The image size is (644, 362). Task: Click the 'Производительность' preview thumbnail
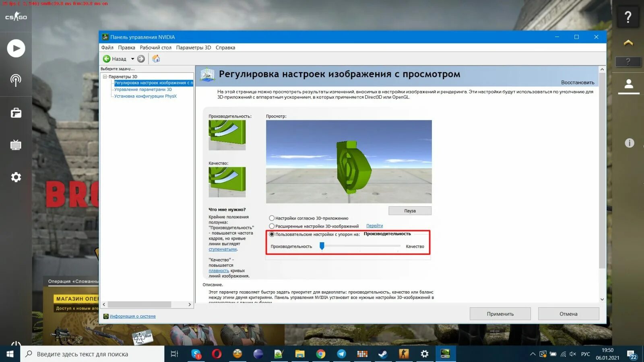(x=227, y=135)
